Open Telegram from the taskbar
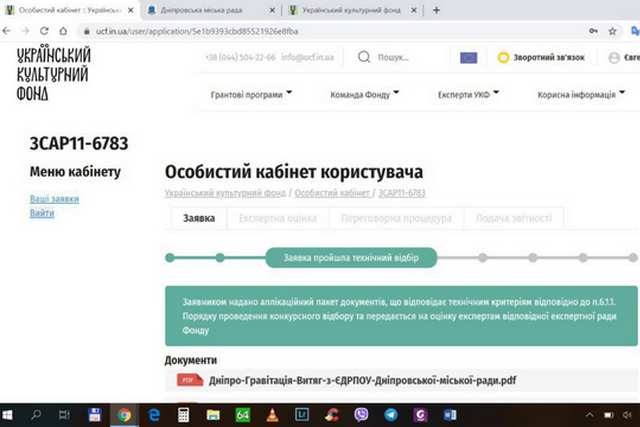Viewport: 640px width, 427px height. pyautogui.click(x=391, y=415)
